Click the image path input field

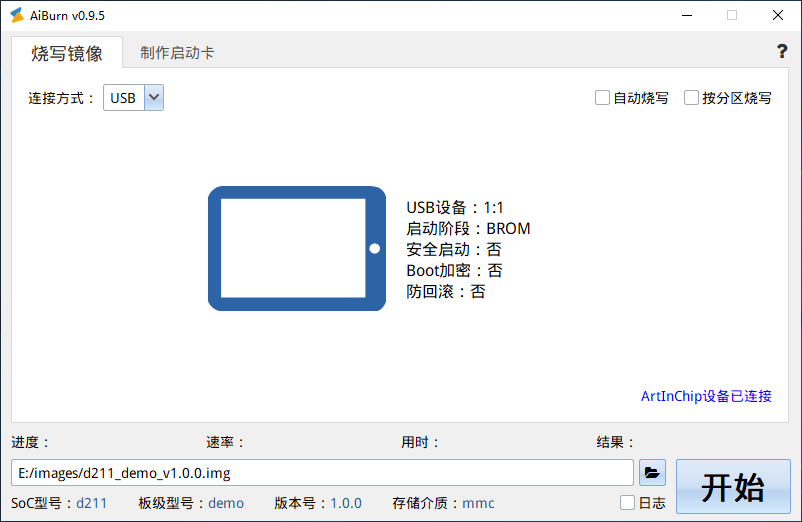pos(322,472)
